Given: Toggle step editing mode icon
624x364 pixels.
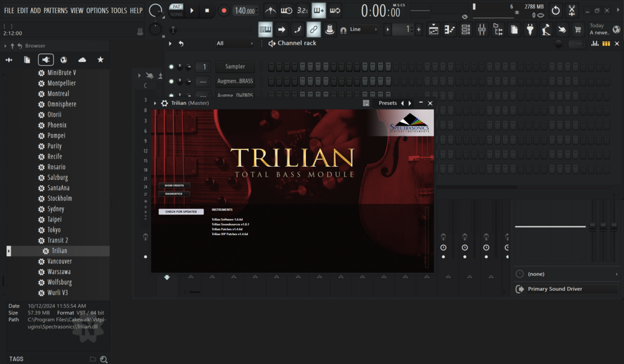Looking at the screenshot, I should (297, 29).
